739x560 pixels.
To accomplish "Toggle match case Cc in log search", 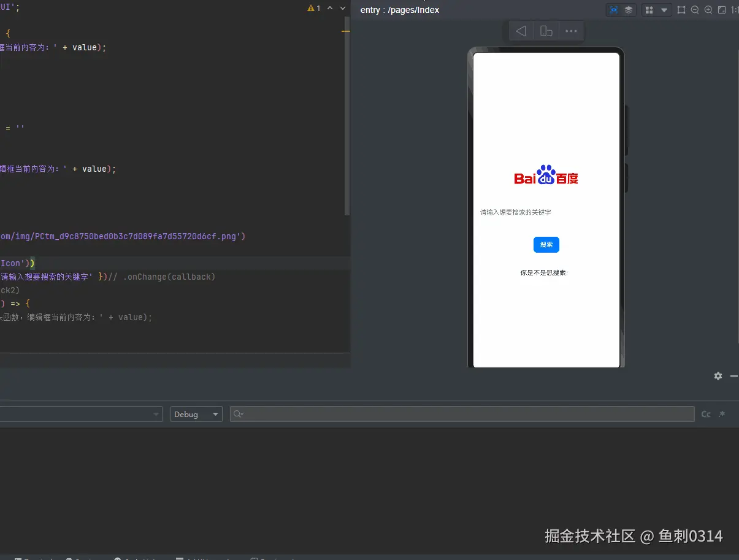I will 706,415.
